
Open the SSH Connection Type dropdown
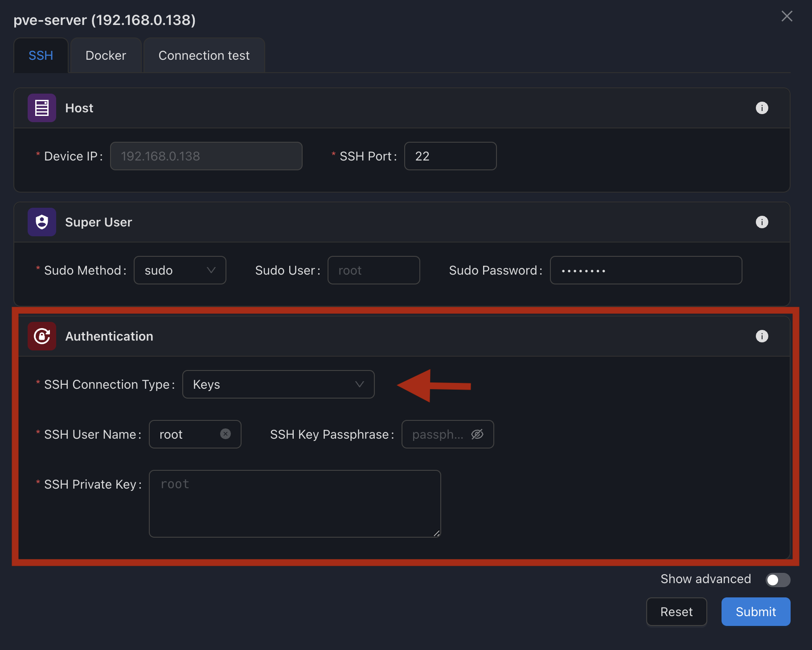tap(279, 384)
